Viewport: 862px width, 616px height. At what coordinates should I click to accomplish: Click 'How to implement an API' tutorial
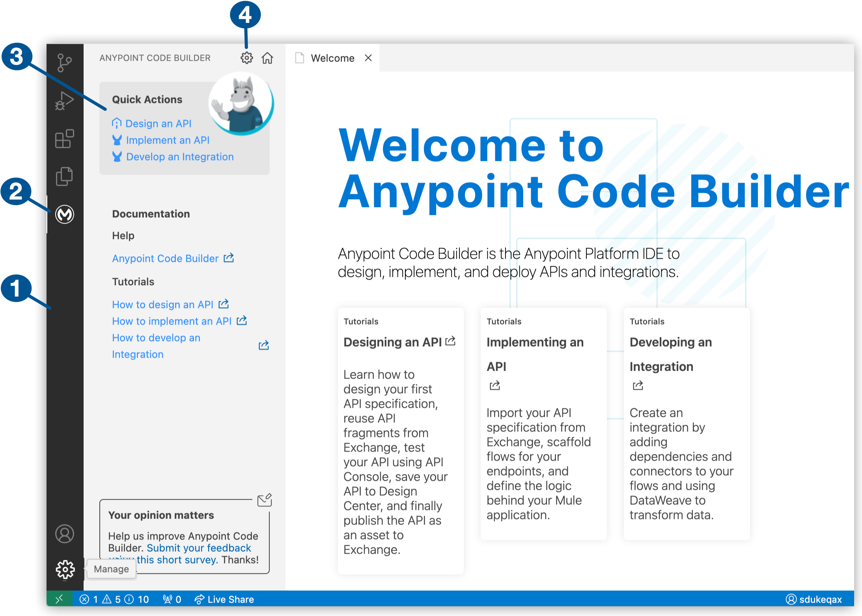tap(171, 321)
